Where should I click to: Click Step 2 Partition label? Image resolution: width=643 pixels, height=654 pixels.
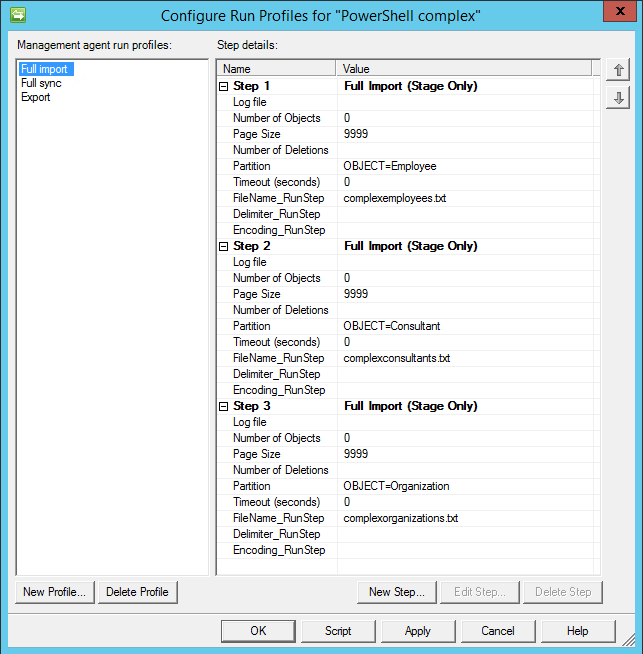[x=251, y=326]
